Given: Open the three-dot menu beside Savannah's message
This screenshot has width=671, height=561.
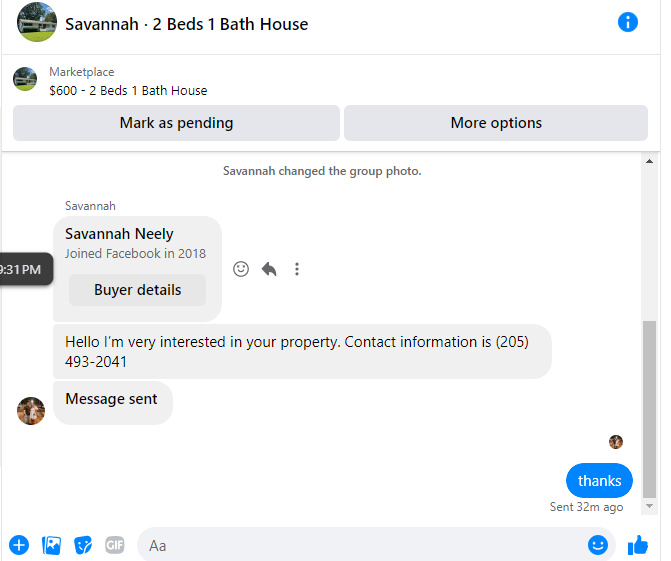Looking at the screenshot, I should pos(297,269).
